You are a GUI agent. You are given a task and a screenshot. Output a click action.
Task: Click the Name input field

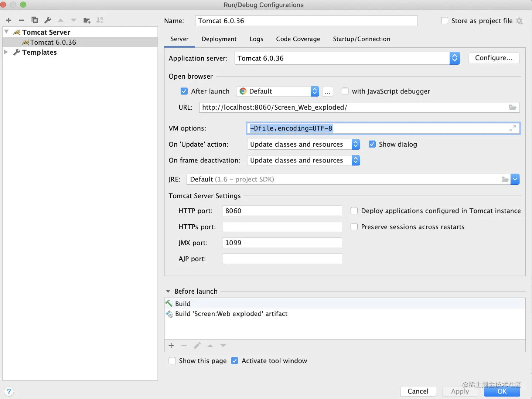(x=306, y=21)
